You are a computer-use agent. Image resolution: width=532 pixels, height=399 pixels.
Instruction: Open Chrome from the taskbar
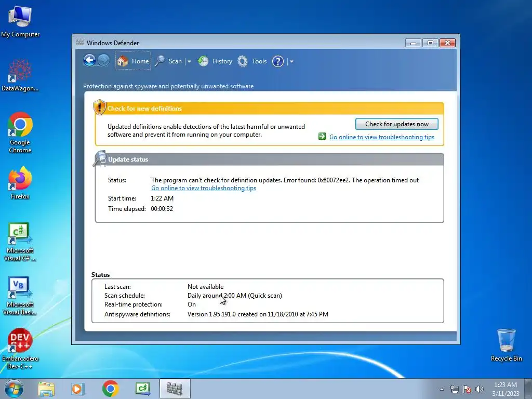110,389
